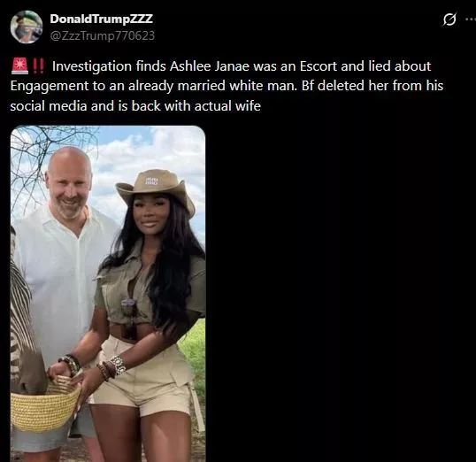Image resolution: width=476 pixels, height=462 pixels.
Task: Click the red siren emoji in post
Action: tap(19, 66)
